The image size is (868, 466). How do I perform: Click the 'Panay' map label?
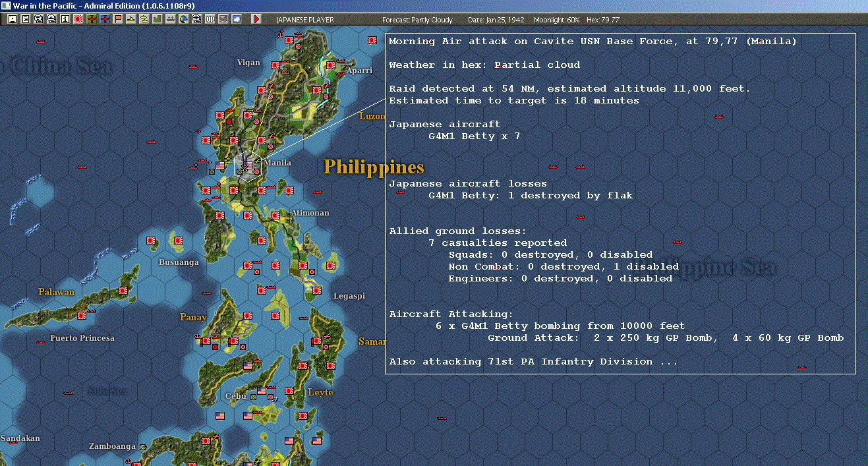click(x=193, y=317)
